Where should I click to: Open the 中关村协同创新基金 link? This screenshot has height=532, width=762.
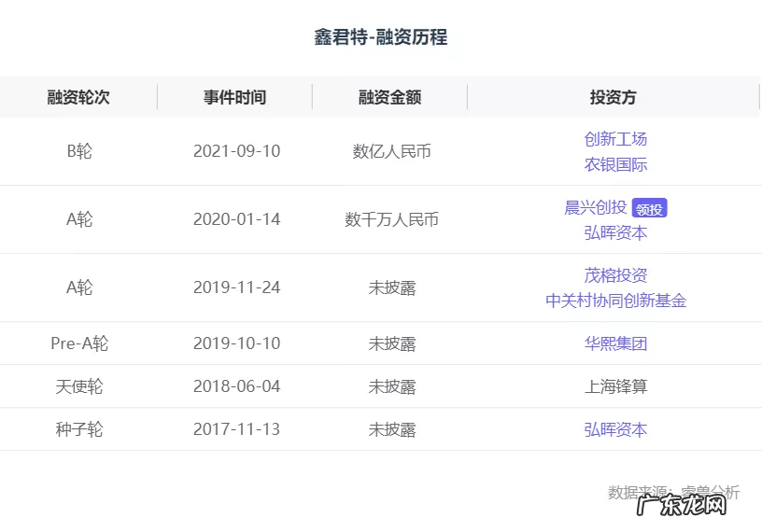[615, 301]
